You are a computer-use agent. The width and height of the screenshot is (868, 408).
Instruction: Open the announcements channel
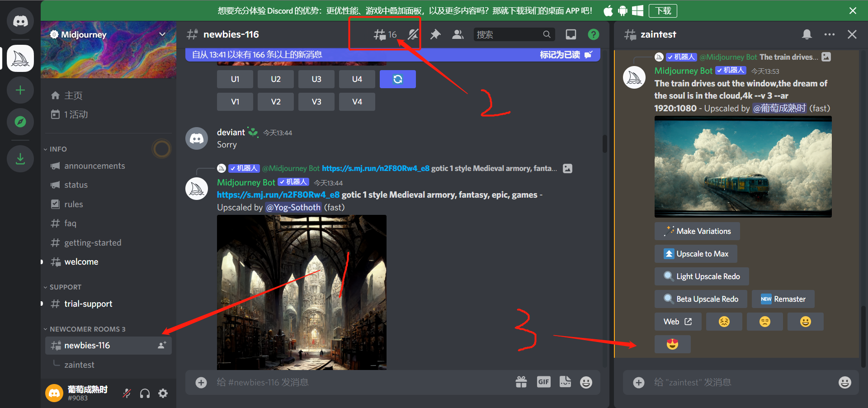(94, 166)
